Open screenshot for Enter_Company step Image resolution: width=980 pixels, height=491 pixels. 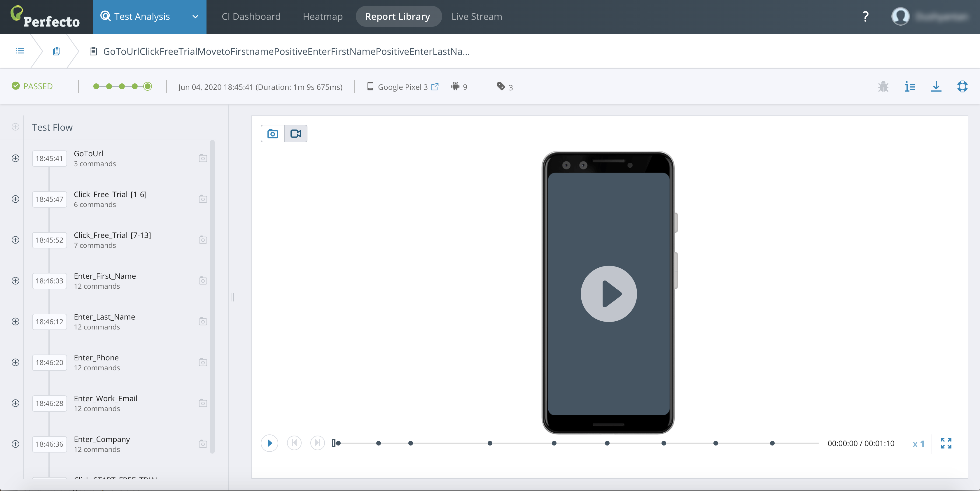(203, 444)
